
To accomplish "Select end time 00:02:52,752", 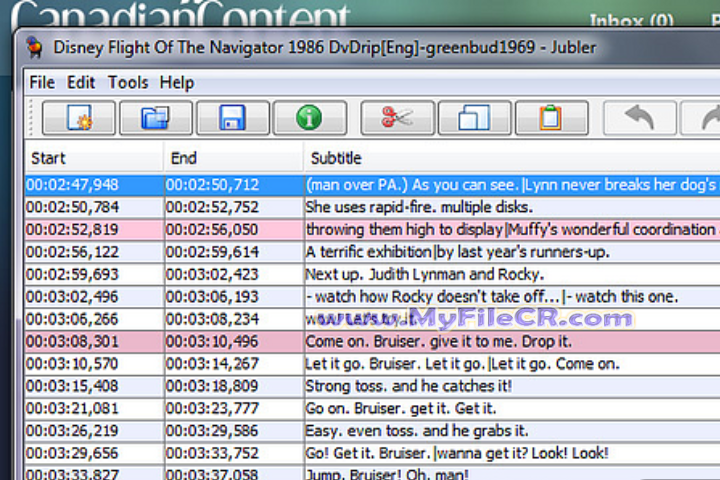I will [212, 207].
